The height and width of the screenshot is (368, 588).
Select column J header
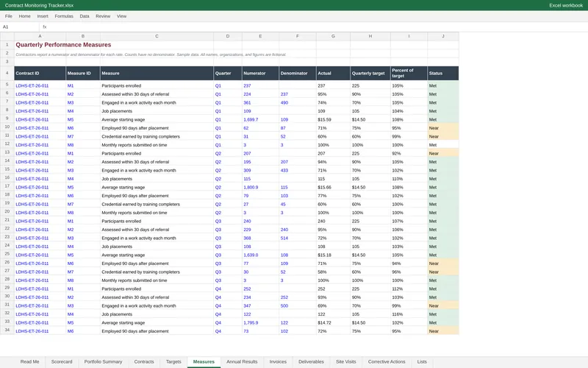tap(443, 36)
